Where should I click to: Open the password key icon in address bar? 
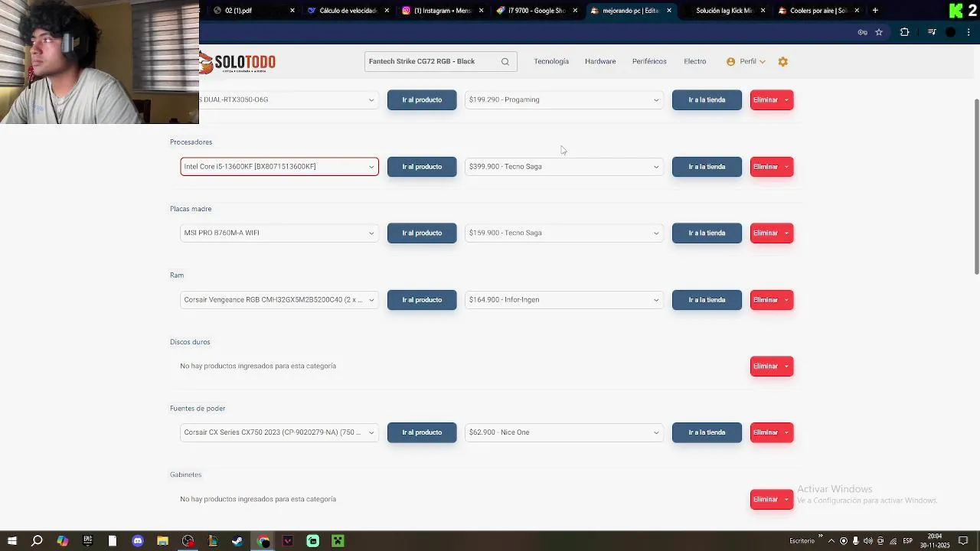tap(862, 32)
